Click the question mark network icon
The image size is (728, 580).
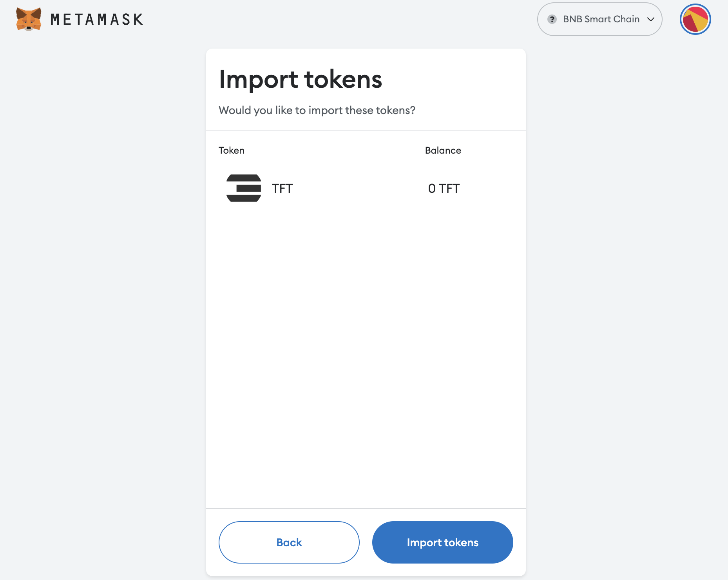coord(552,19)
